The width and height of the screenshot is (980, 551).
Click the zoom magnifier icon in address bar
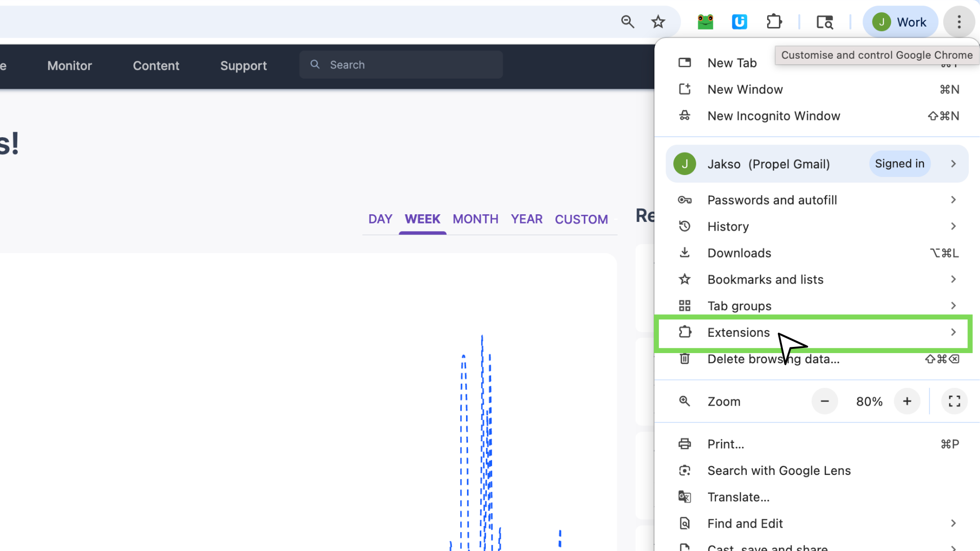627,22
